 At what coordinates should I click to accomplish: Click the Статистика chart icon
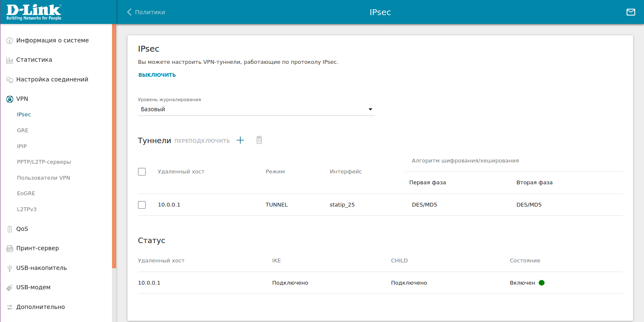coord(10,60)
